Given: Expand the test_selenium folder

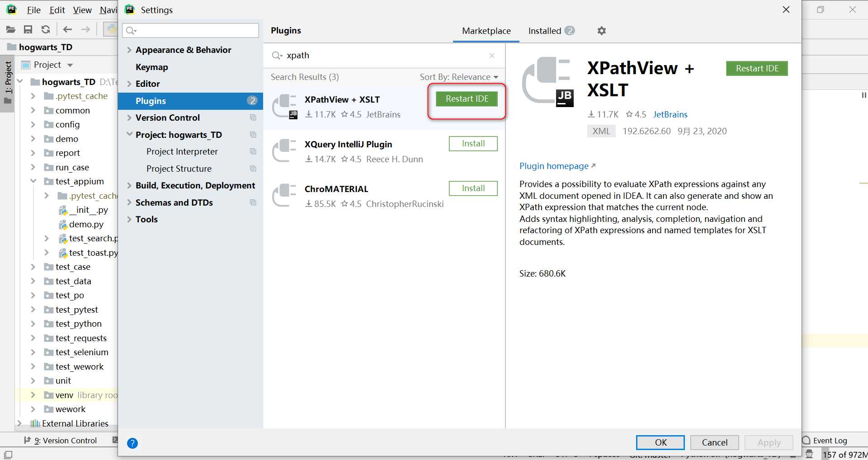Looking at the screenshot, I should click(33, 352).
